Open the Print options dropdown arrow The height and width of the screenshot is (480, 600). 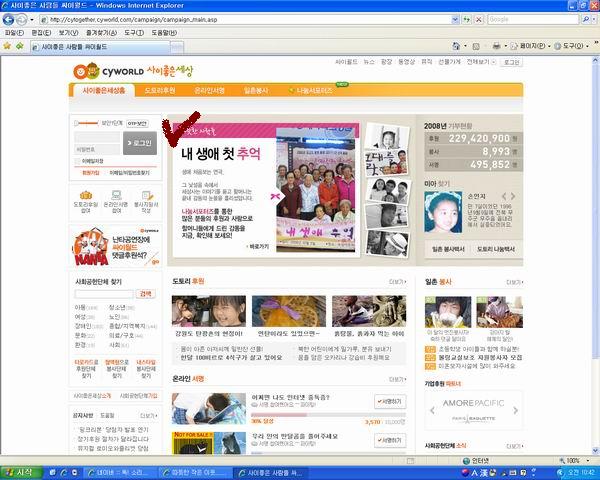click(505, 46)
